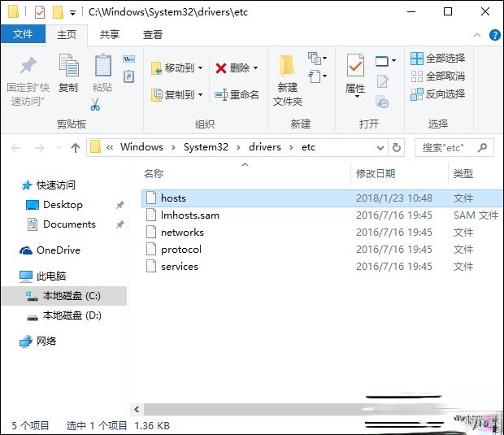This screenshot has height=435, width=504.
Task: Select Local Disk (C:) in sidebar
Action: click(x=63, y=296)
